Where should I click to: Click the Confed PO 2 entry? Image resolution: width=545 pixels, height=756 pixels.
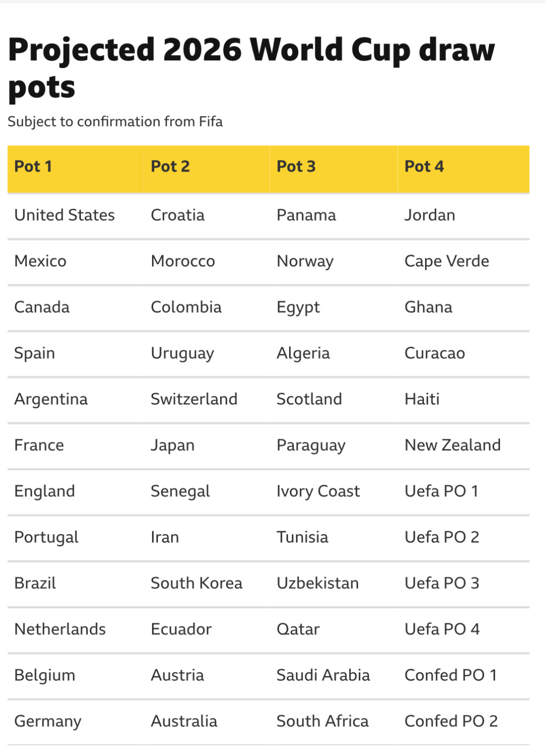(x=451, y=721)
